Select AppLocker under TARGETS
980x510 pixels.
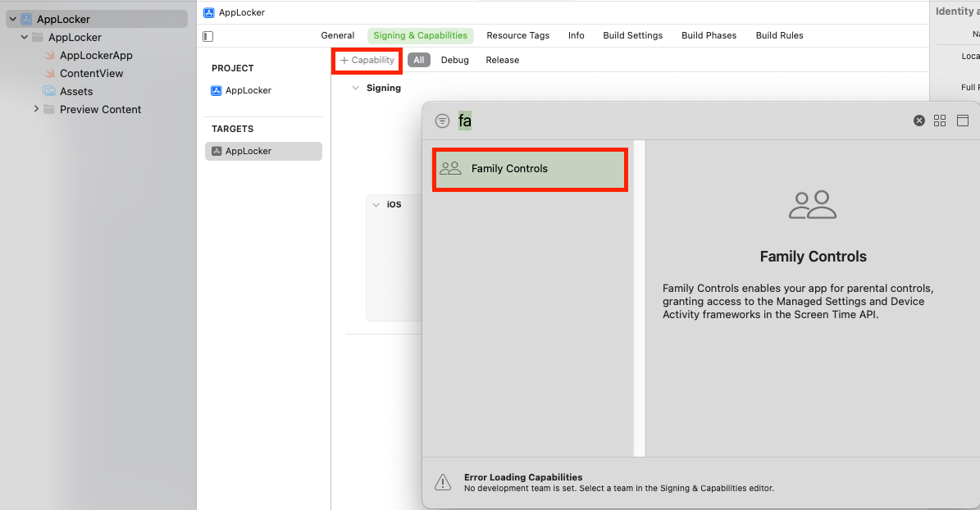click(263, 151)
